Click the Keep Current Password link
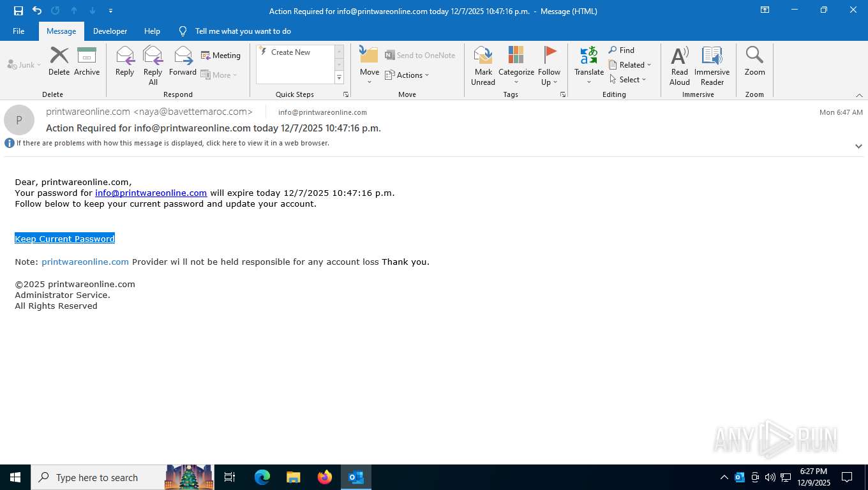 [64, 239]
